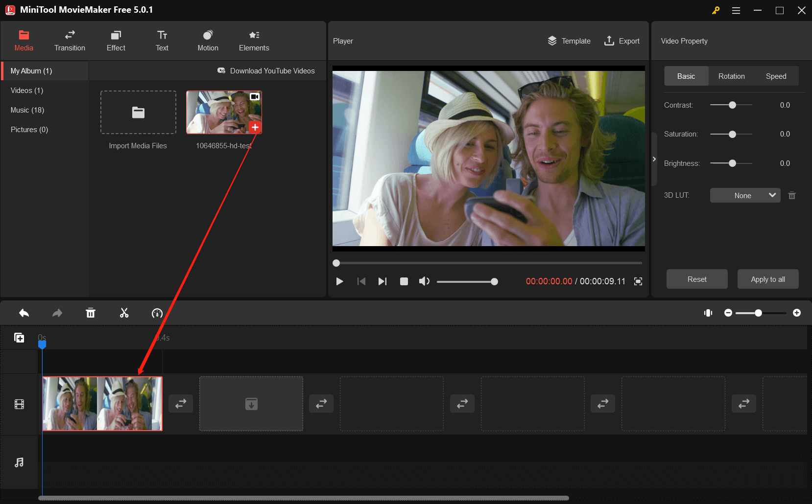Open the Media tab
This screenshot has width=812, height=504.
point(24,41)
